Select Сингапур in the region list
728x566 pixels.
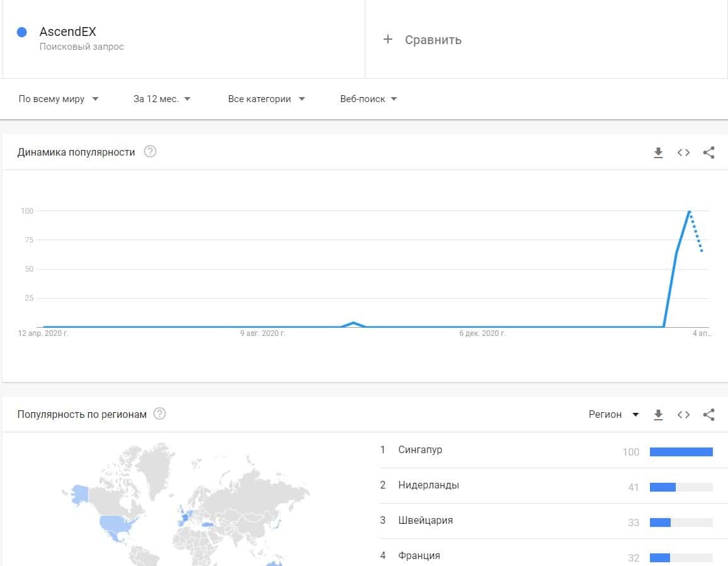coord(420,450)
